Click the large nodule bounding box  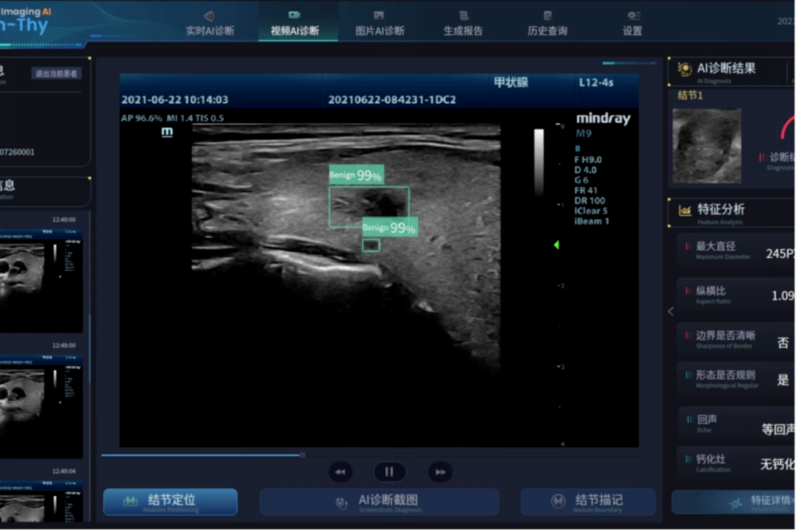(369, 206)
